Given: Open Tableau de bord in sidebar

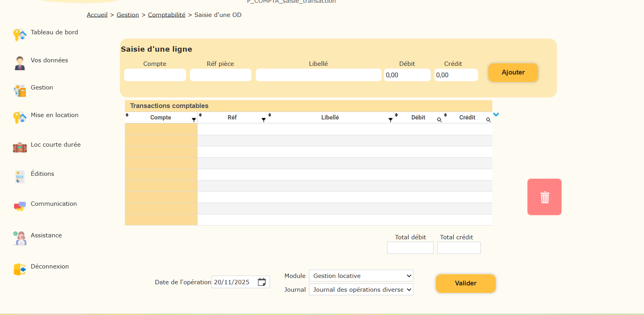Looking at the screenshot, I should click(54, 32).
